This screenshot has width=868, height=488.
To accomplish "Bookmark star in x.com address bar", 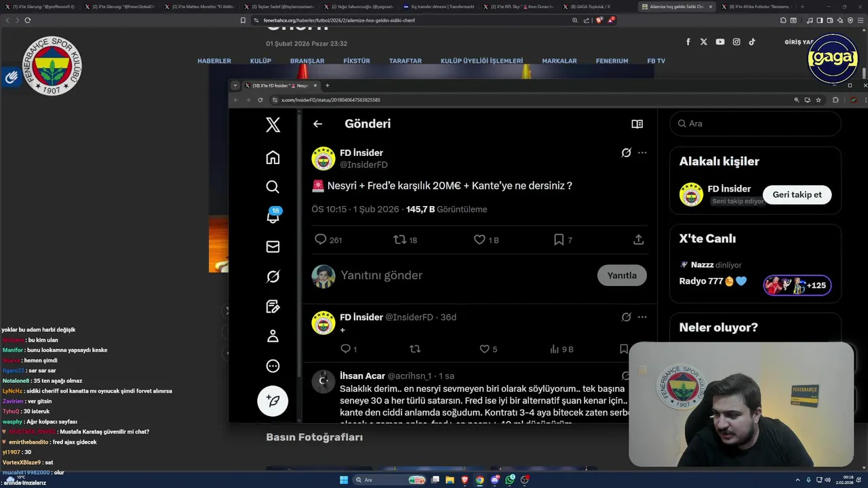I will point(818,100).
